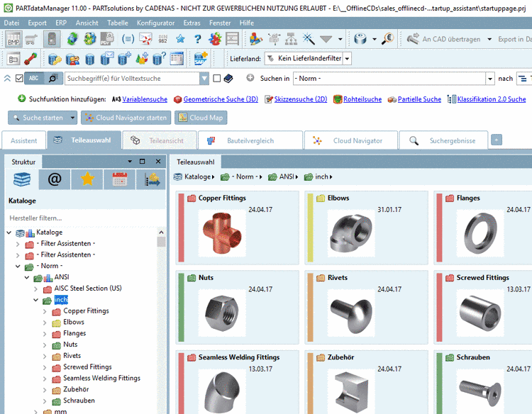
Task: Click the grey plus icon before Suchen in
Action: [x=250, y=78]
